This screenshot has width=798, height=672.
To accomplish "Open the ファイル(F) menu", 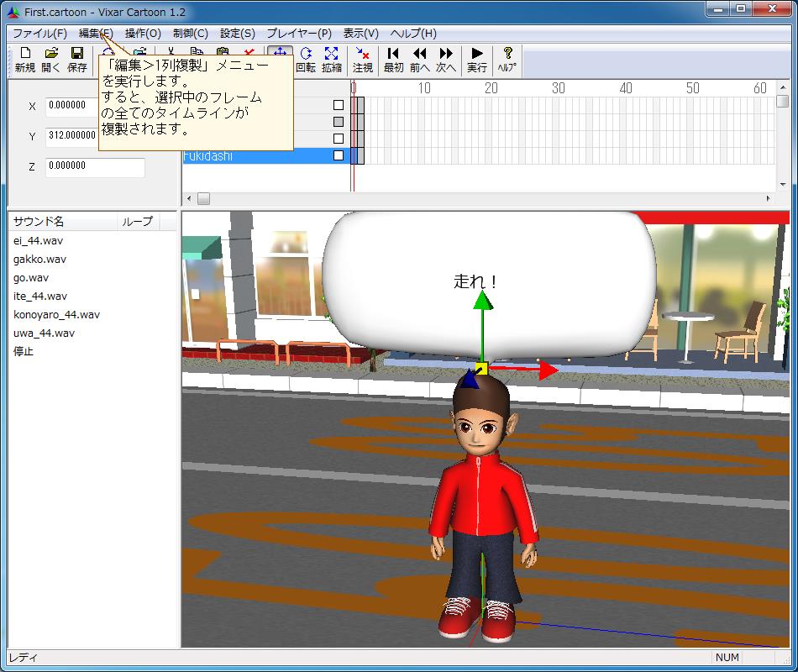I will click(x=39, y=34).
